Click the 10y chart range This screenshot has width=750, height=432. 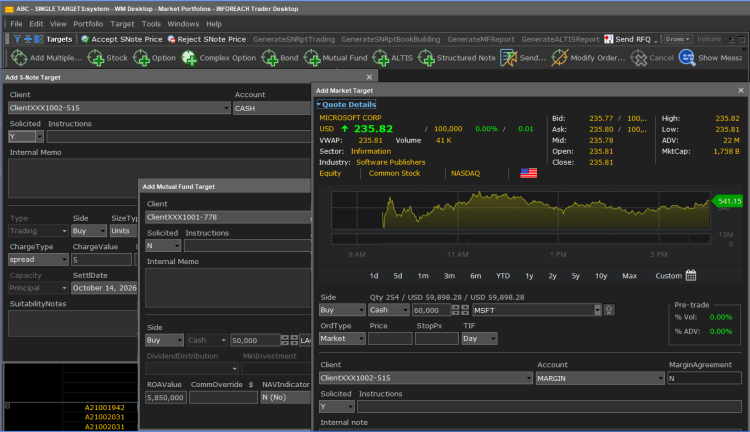pos(601,276)
